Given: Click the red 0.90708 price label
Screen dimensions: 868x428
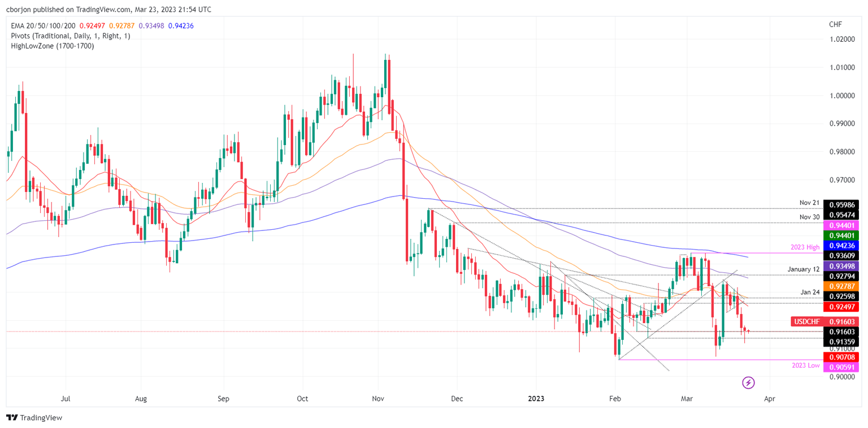Looking at the screenshot, I should (843, 357).
